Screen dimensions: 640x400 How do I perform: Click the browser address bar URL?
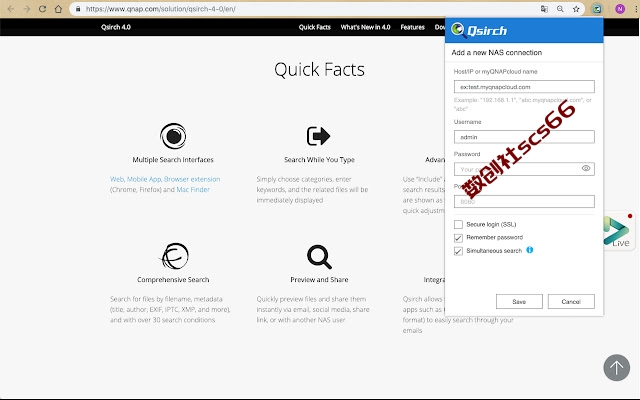(161, 9)
